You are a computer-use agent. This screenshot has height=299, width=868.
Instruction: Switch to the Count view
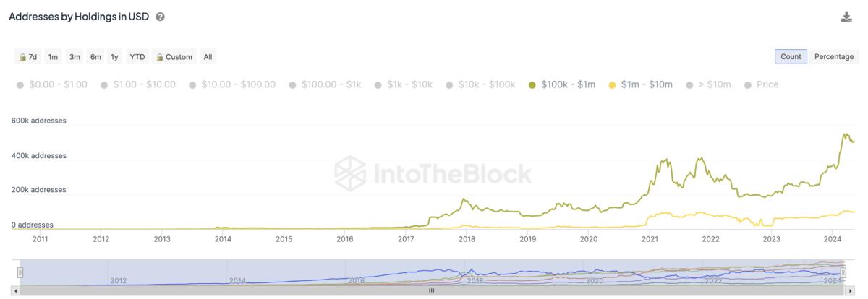click(x=791, y=57)
